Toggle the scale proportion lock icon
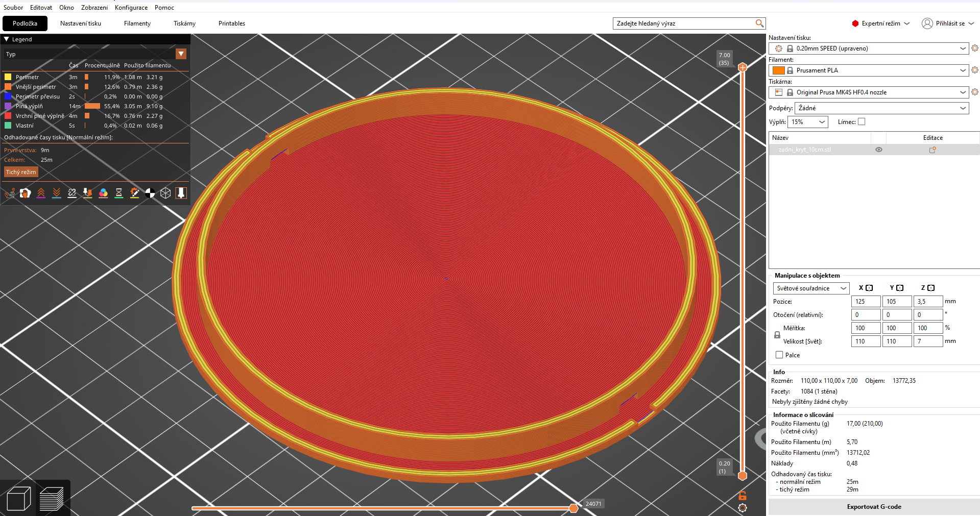The height and width of the screenshot is (516, 980). pyautogui.click(x=777, y=335)
